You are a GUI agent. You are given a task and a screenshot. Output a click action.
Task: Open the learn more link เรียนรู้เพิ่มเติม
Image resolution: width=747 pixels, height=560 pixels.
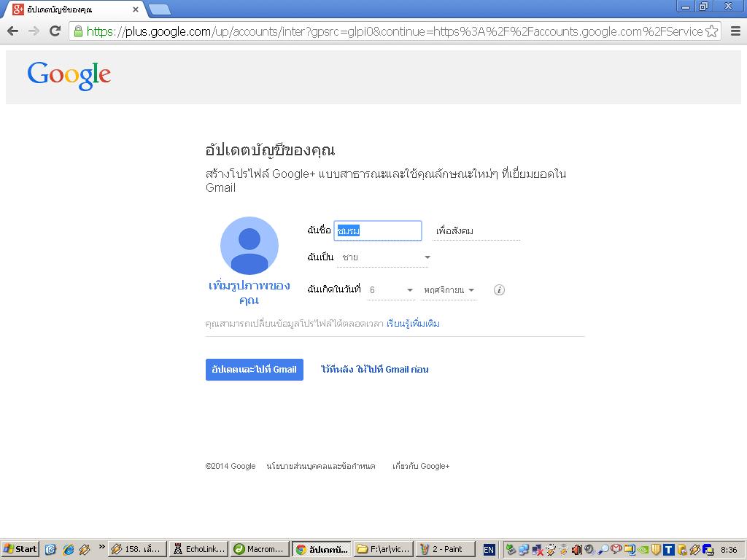coord(413,324)
